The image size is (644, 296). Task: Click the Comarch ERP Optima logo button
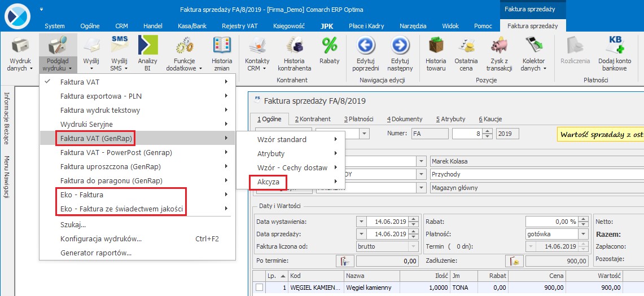pos(17,16)
